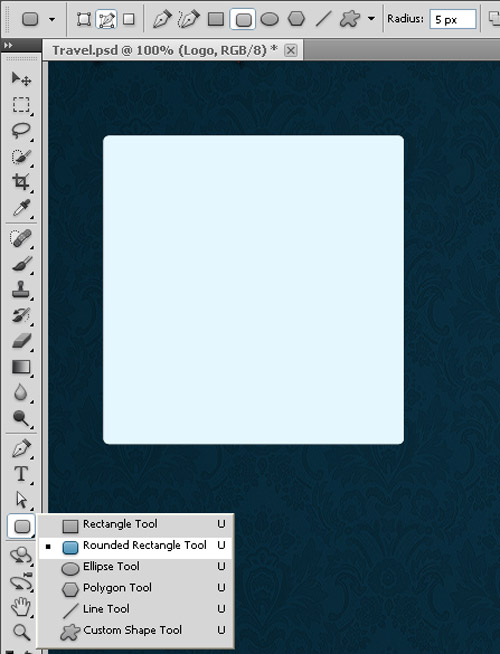
Task: Select the Clone Stamp tool
Action: click(x=21, y=289)
